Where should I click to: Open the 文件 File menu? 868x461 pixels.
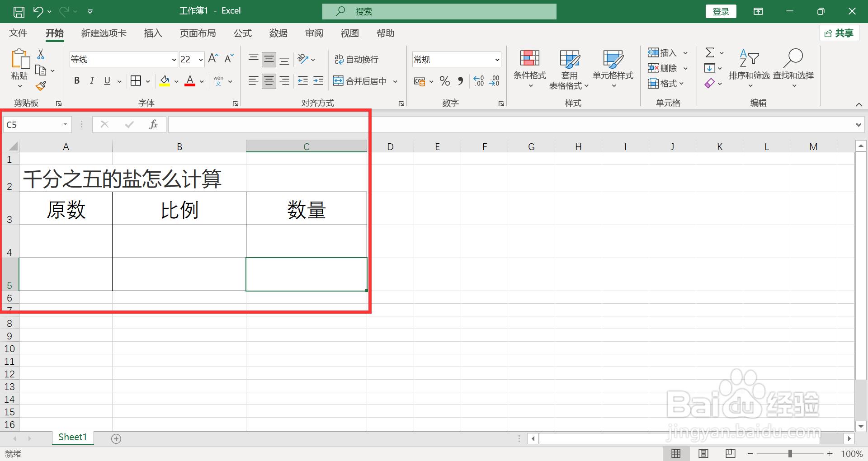18,33
